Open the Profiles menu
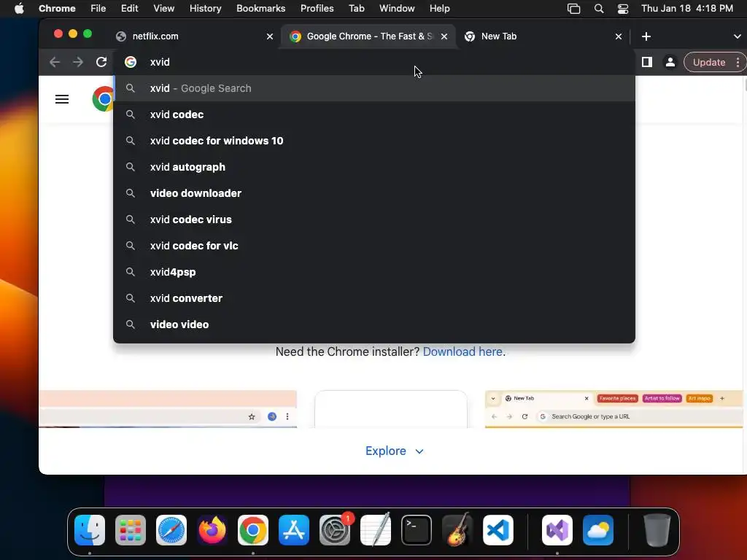Viewport: 747px width, 560px height. (x=317, y=9)
